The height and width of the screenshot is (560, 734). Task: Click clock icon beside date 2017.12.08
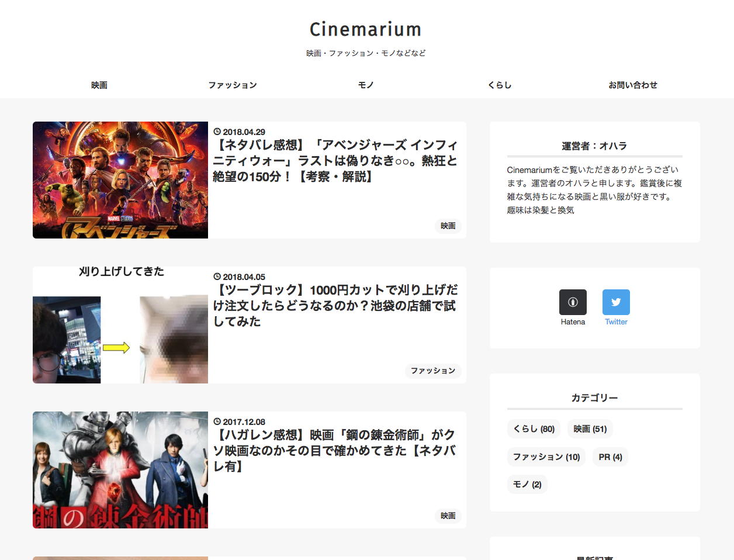click(x=217, y=421)
